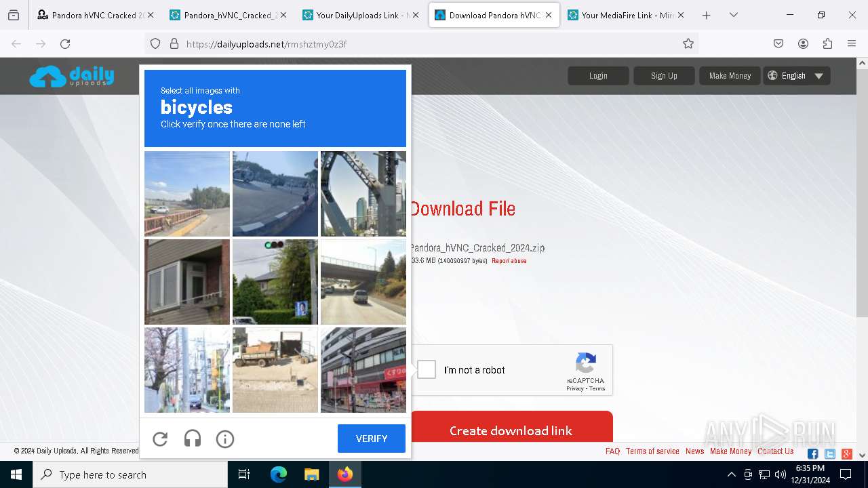Switch to the audio captcha challenge
Screen dimensions: 868x488
[x=193, y=439]
